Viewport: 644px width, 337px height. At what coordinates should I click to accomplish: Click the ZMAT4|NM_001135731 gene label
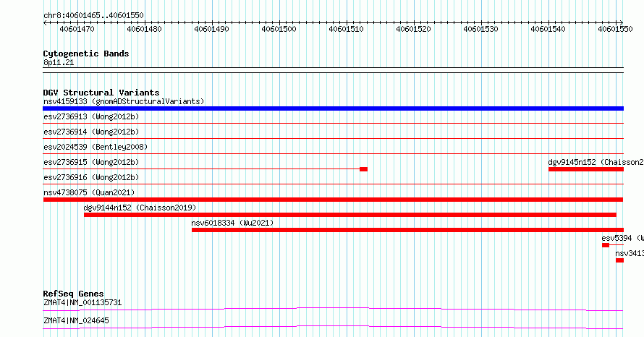pyautogui.click(x=82, y=302)
